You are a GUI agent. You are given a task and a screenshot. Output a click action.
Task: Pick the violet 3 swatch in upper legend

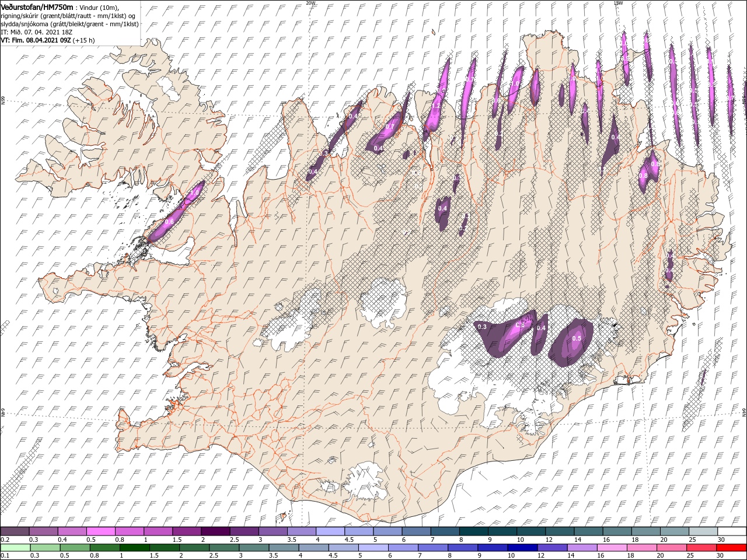point(273,531)
